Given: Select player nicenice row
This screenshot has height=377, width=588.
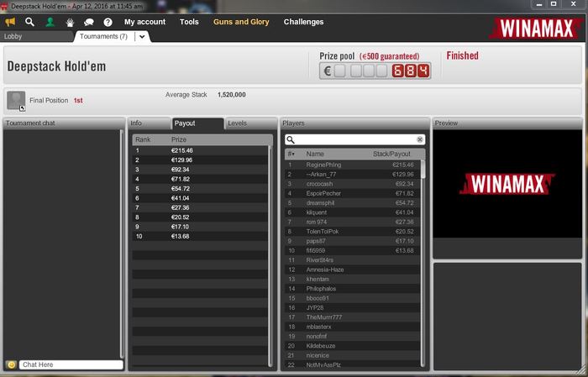Looking at the screenshot, I should [x=353, y=355].
